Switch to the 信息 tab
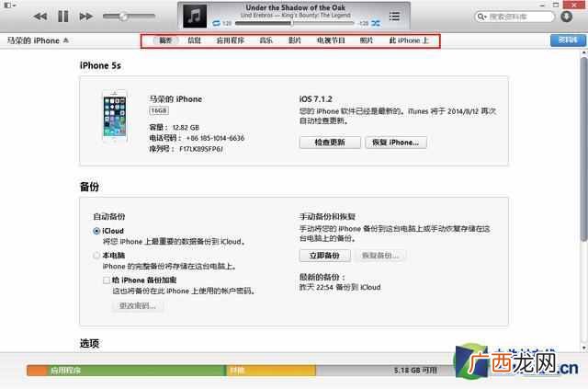588x389 pixels. (x=194, y=40)
